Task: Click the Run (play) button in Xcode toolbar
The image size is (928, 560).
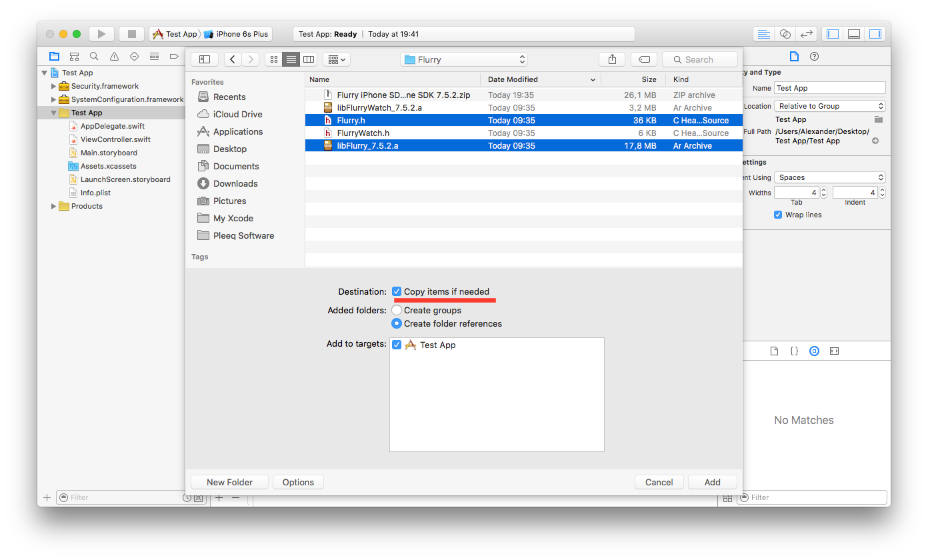Action: coord(101,34)
